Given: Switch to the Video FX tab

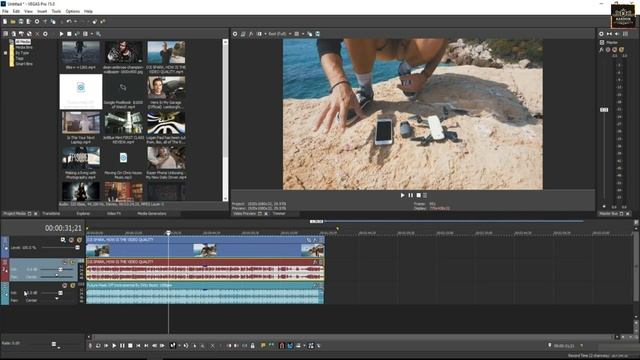Looking at the screenshot, I should (114, 213).
